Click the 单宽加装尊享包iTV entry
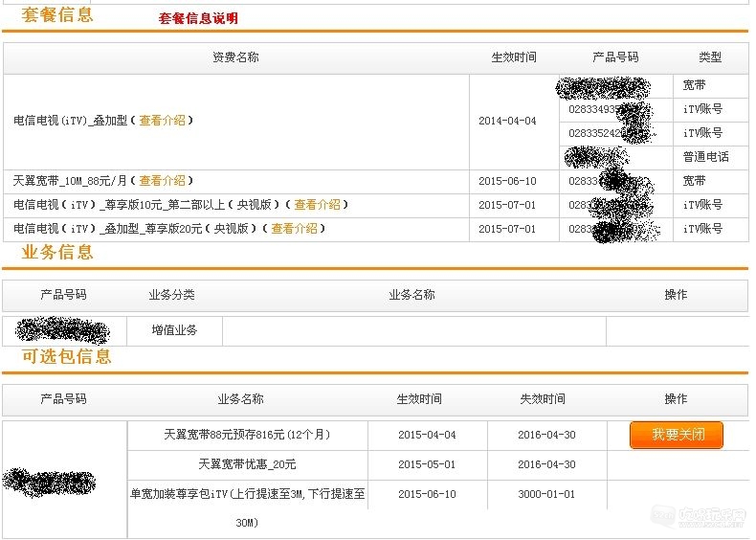 tap(247, 508)
